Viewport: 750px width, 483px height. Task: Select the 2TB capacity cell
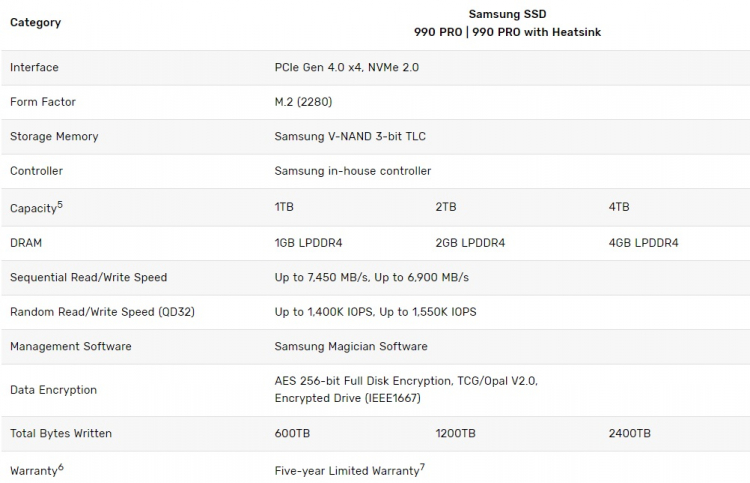pyautogui.click(x=446, y=207)
